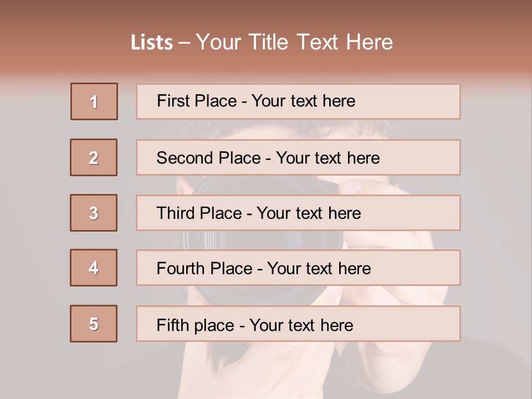Screen dimensions: 532x399
Task: Click the slide title 'Lists – Your Title Text Here'
Action: [262, 42]
